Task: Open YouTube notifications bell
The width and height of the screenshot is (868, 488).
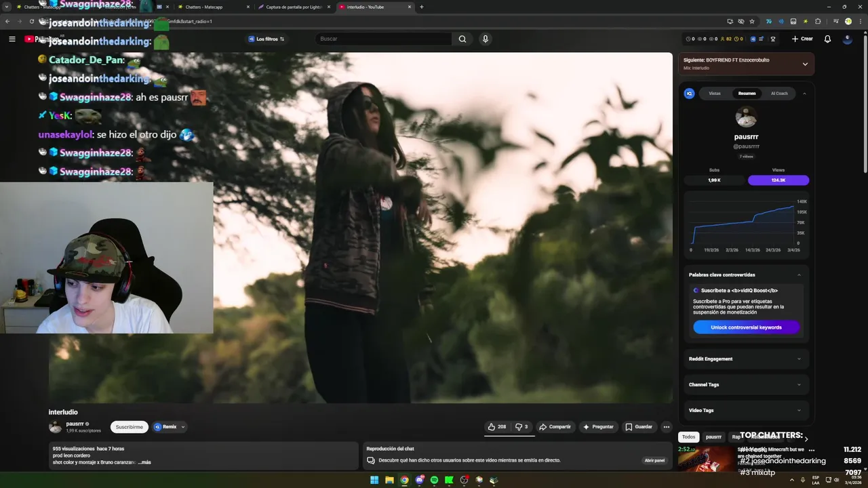Action: click(x=827, y=39)
